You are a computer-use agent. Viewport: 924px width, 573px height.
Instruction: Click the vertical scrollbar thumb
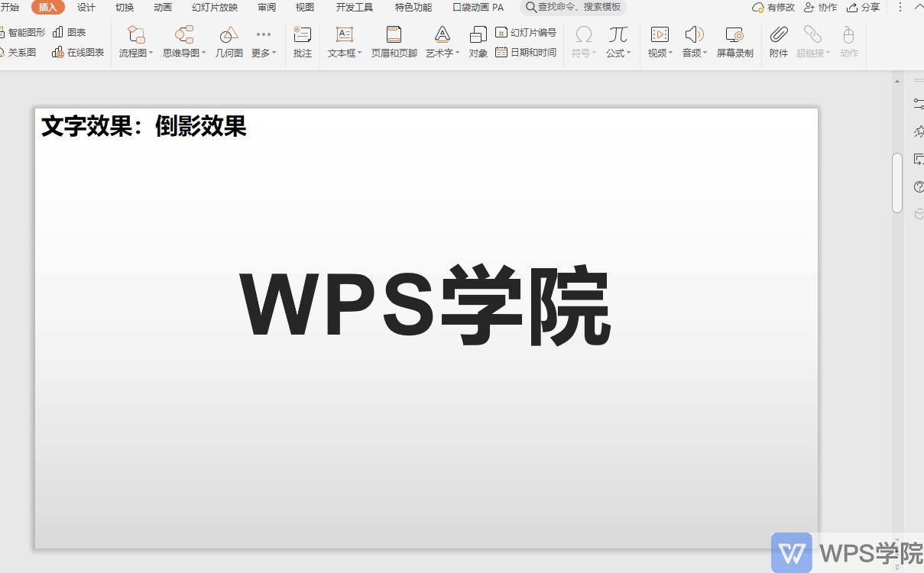pos(897,183)
